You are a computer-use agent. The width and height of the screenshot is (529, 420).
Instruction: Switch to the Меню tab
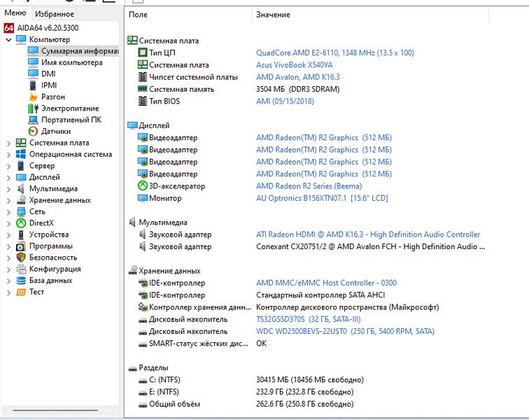click(15, 13)
